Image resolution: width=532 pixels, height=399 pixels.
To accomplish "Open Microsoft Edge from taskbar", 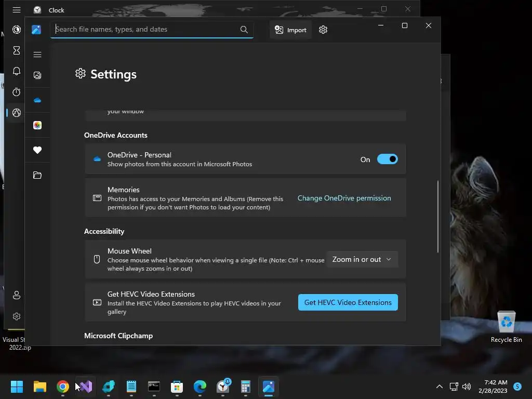I will (200, 387).
